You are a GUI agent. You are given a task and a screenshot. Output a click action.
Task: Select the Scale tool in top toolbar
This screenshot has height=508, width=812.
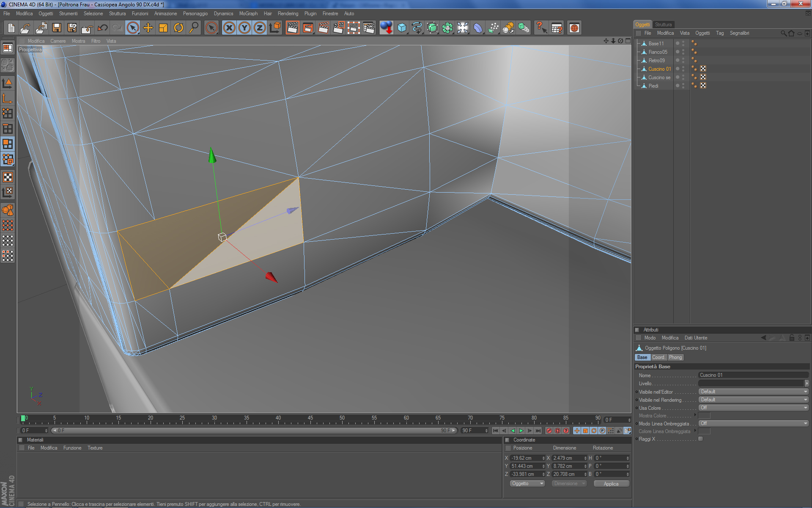point(163,28)
